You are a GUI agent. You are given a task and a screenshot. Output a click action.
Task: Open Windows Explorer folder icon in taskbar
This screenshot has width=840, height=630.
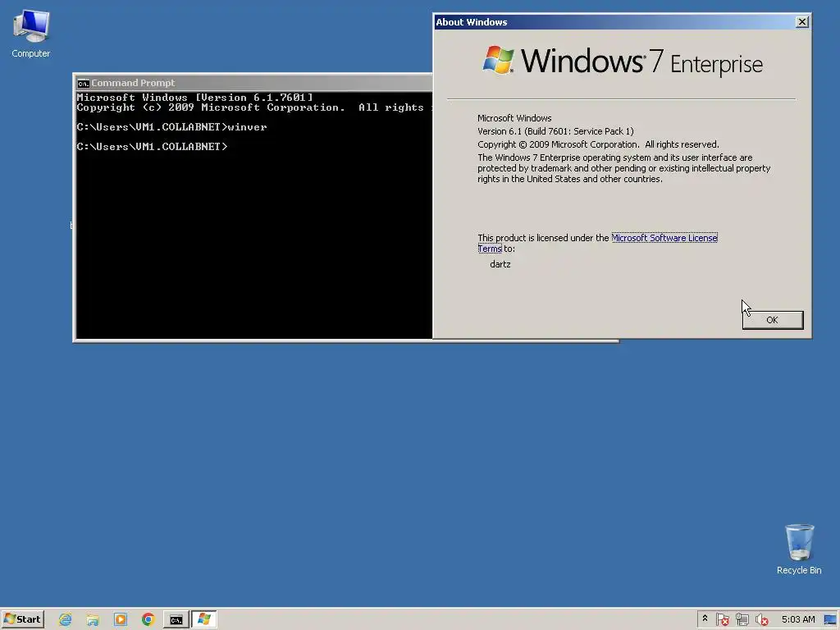coord(93,619)
